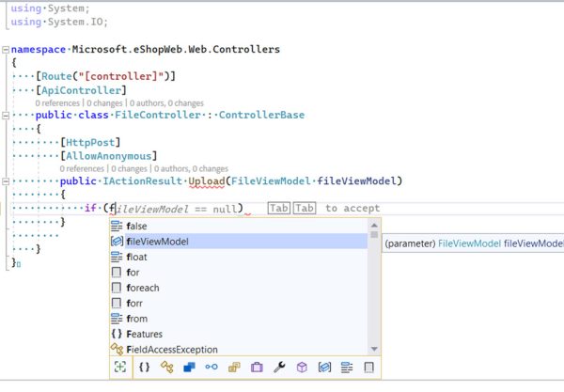Click the 'if' keyword in the Upload body
564x392 pixels.
[90, 208]
